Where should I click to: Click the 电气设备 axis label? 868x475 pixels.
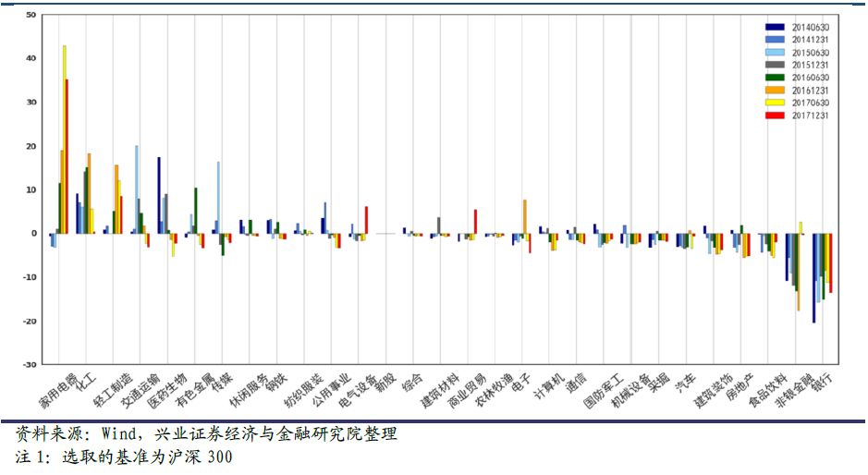pos(359,390)
